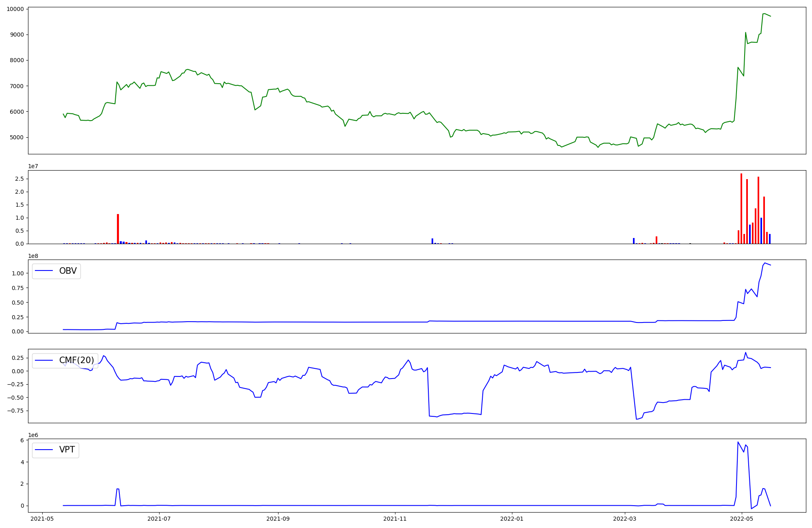812x528 pixels.
Task: Click the CMF(20) legend label
Action: (x=76, y=360)
